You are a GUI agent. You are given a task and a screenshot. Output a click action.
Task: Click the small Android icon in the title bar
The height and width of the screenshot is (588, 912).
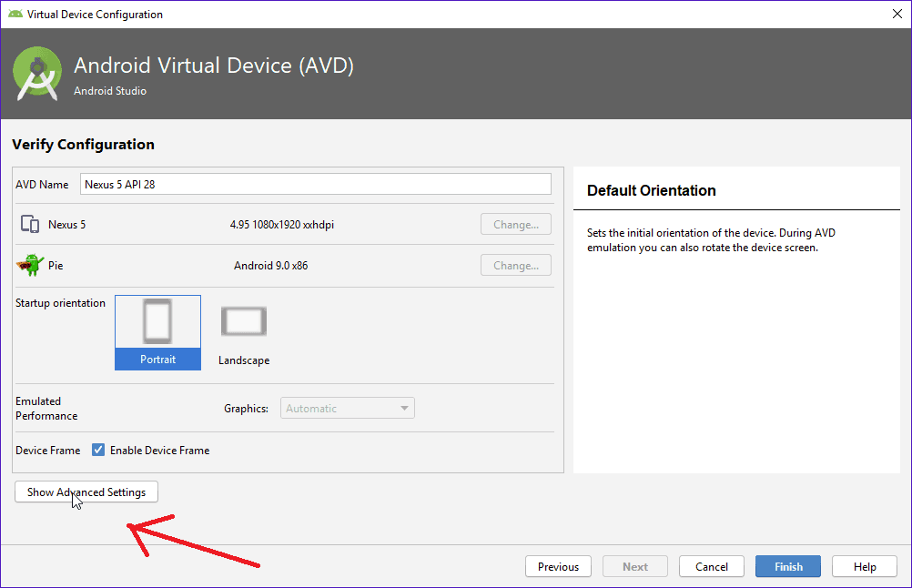point(15,14)
